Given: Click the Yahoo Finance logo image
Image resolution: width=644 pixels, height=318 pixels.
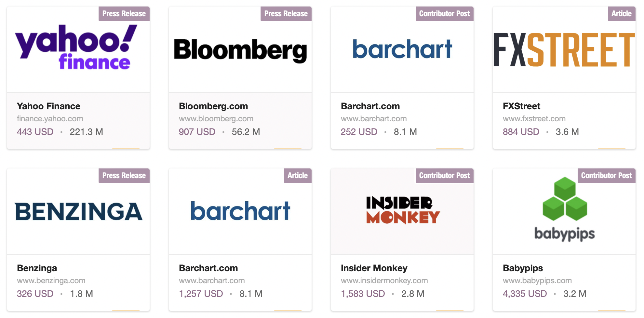Looking at the screenshot, I should coord(77,47).
